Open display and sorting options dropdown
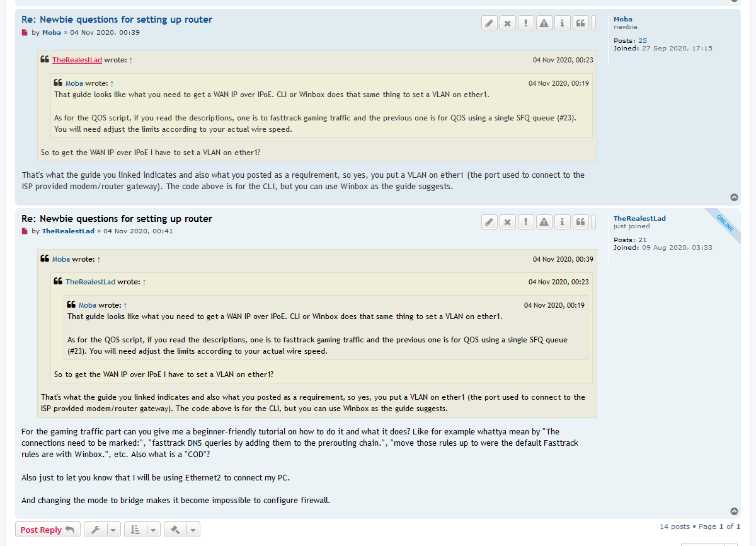This screenshot has height=546, width=756. click(x=142, y=530)
